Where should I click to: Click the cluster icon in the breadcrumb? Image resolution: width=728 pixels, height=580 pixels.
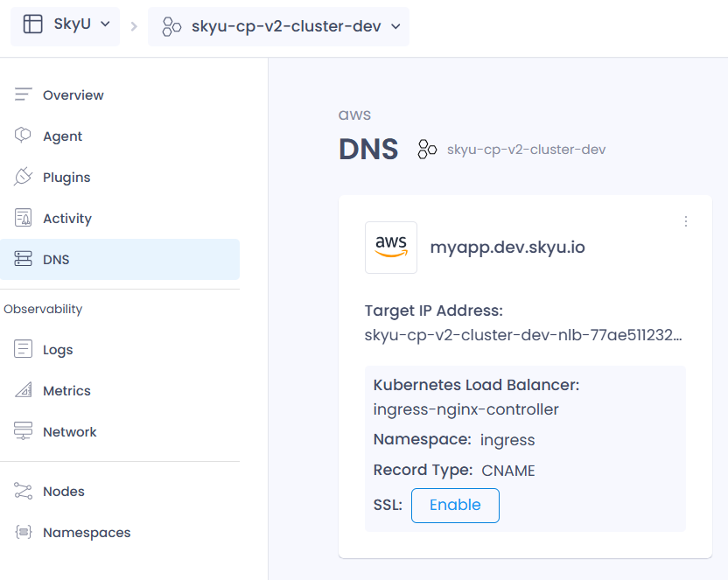(171, 26)
